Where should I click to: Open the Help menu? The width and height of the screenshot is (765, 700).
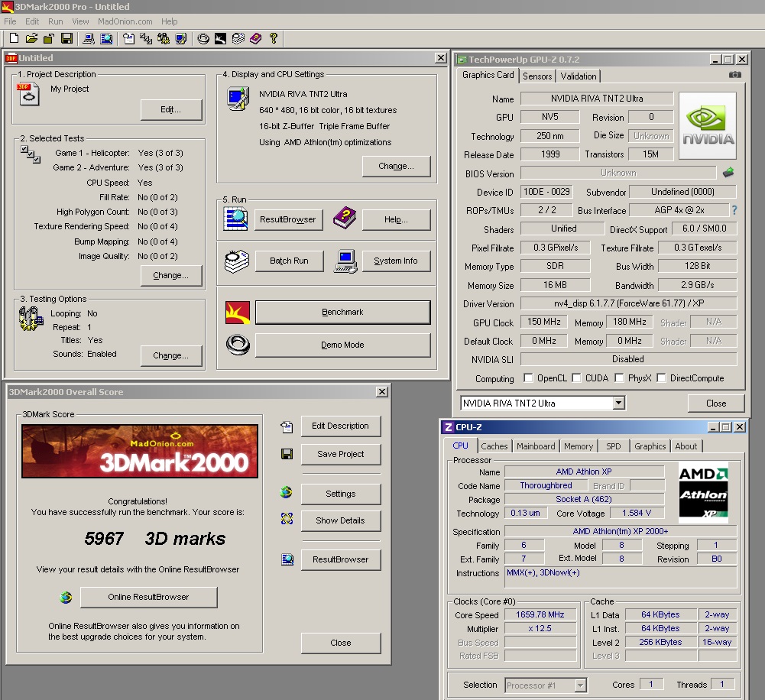pos(170,21)
